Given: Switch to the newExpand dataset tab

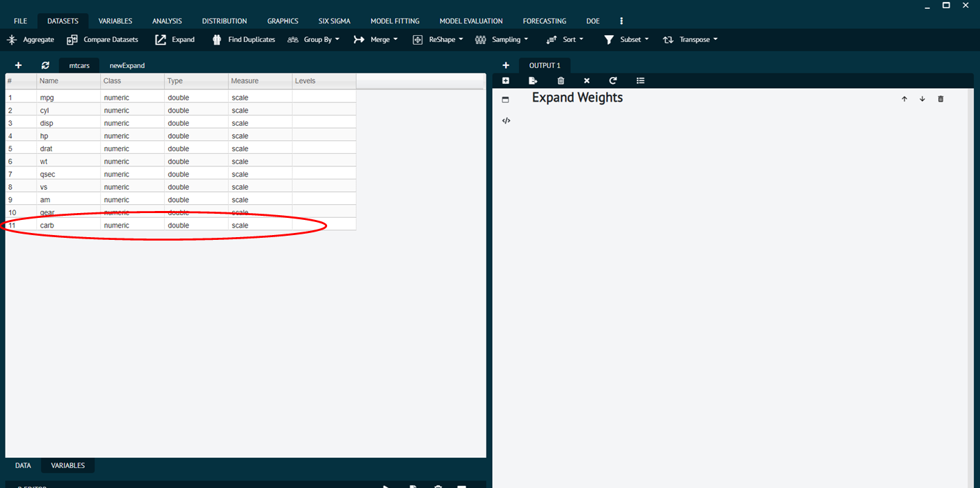Looking at the screenshot, I should (x=127, y=66).
